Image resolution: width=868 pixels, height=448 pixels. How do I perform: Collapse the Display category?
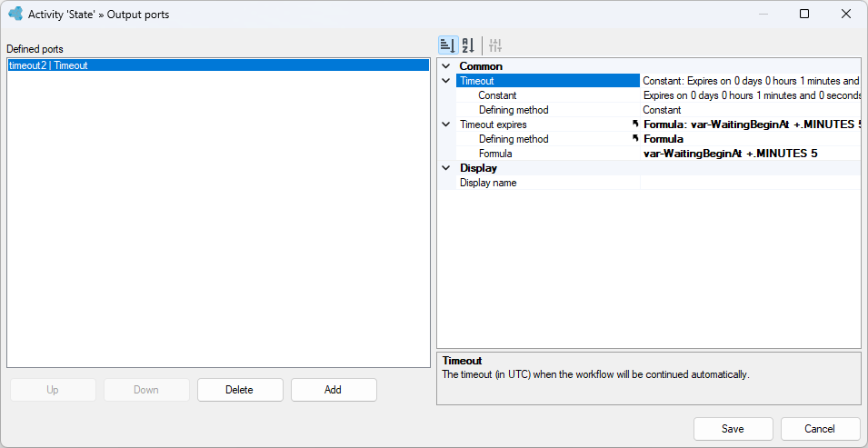(446, 168)
